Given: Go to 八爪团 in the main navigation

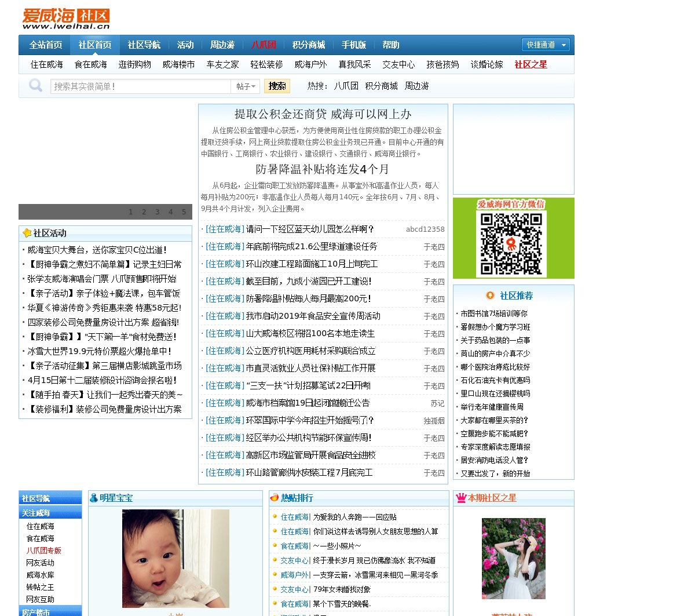Looking at the screenshot, I should coord(264,45).
